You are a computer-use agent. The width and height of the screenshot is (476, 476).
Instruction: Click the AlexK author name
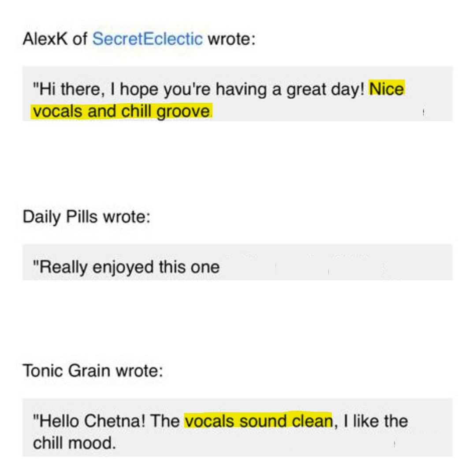45,39
